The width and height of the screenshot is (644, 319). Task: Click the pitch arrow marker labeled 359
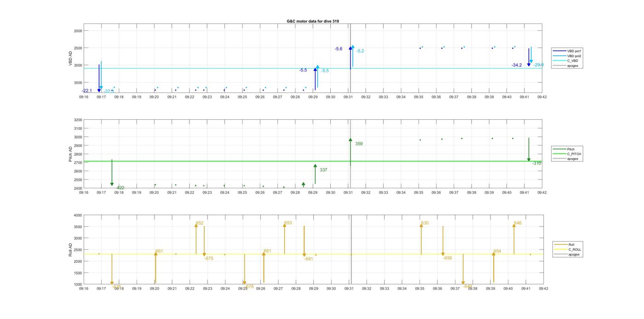tap(351, 140)
